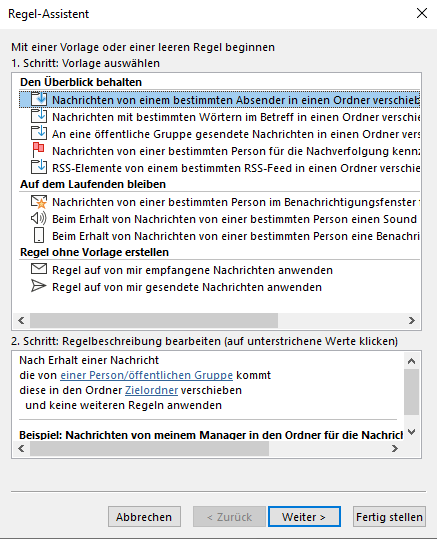This screenshot has height=539, width=437.
Task: Click the 'Abbrechen' button
Action: [x=144, y=517]
